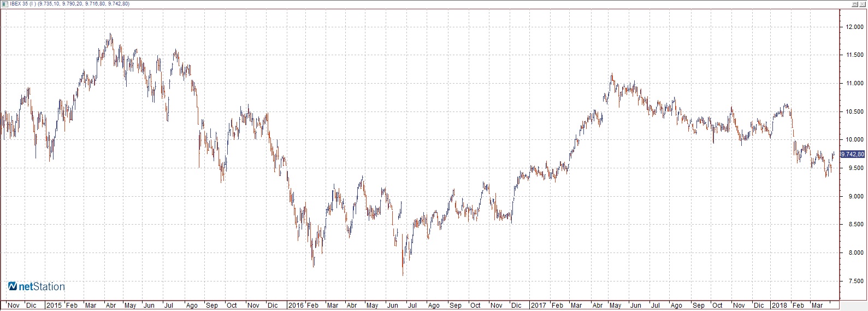Click the 8.000 price axis label

[855, 253]
